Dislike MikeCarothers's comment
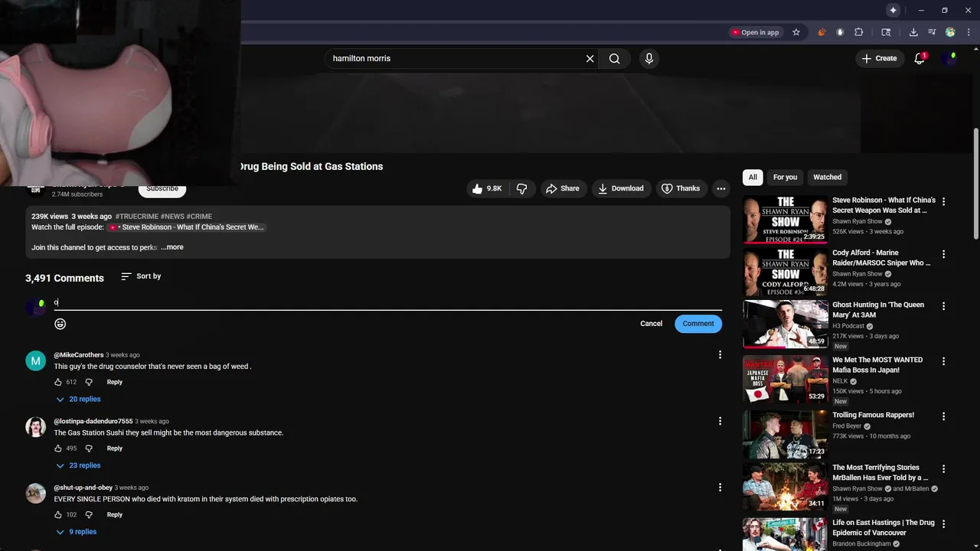The image size is (980, 551). [x=89, y=382]
